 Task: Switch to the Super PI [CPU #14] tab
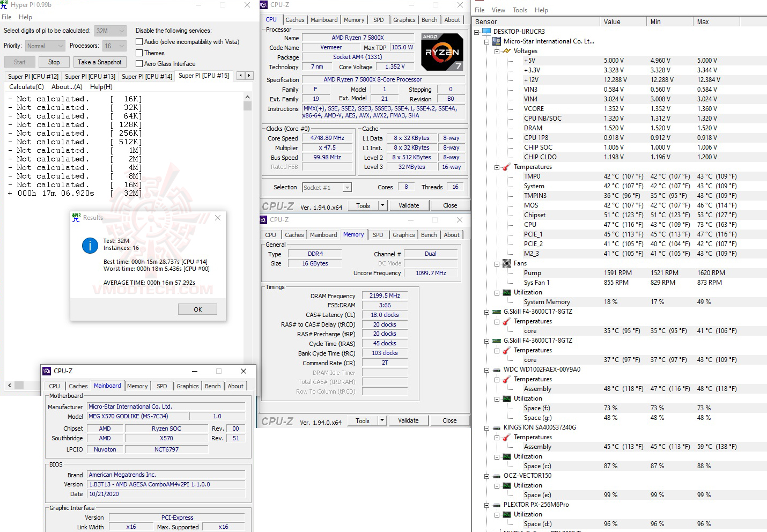[147, 77]
